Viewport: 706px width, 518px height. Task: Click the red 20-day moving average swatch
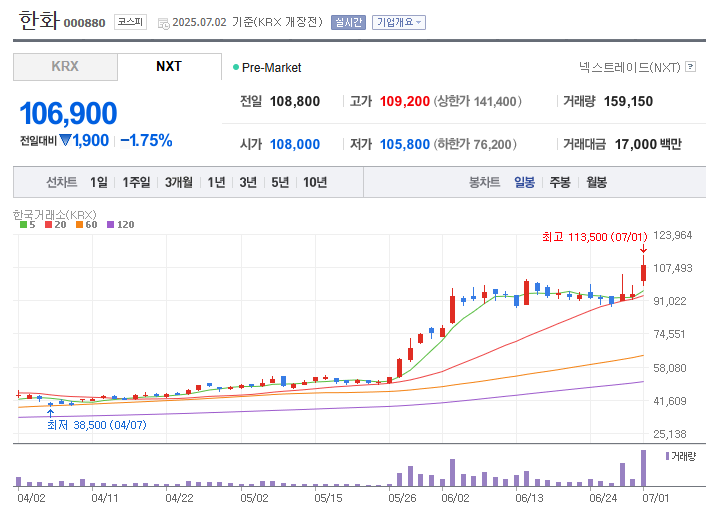(x=49, y=224)
